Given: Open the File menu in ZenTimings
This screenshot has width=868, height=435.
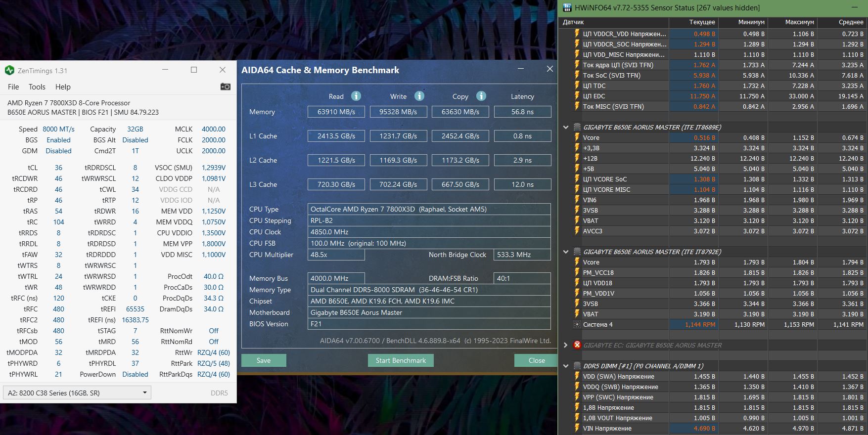Looking at the screenshot, I should [x=13, y=87].
